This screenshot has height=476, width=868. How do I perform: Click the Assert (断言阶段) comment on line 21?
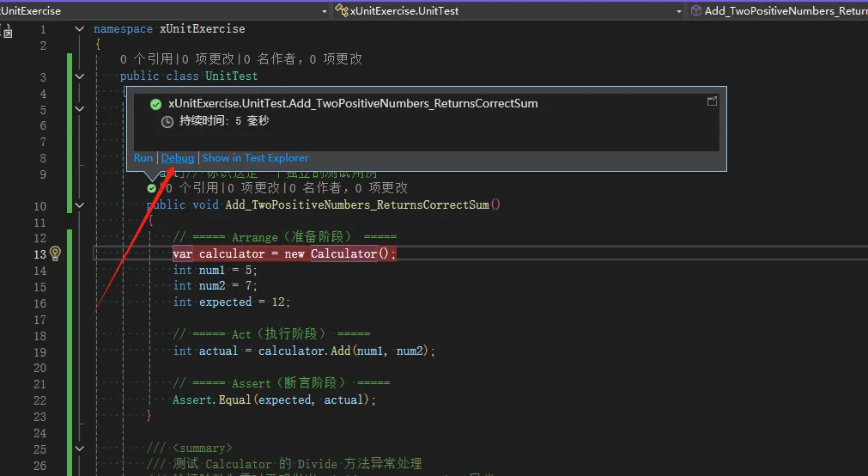[282, 383]
